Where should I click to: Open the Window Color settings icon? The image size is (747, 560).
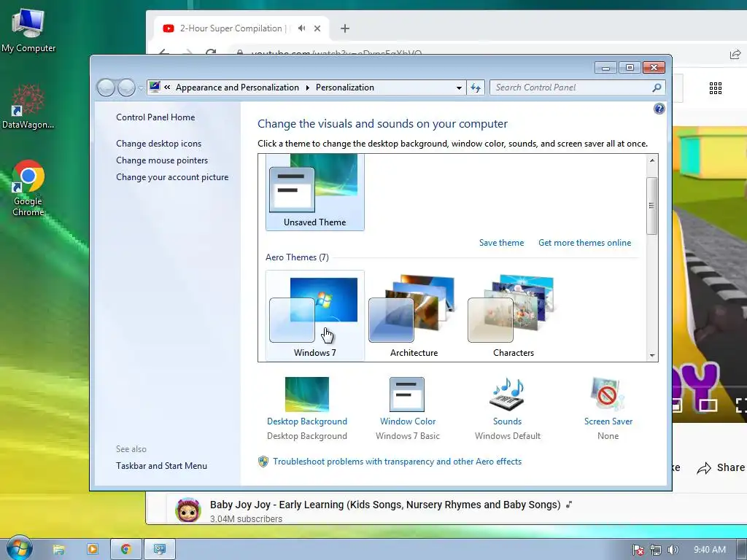pos(407,394)
